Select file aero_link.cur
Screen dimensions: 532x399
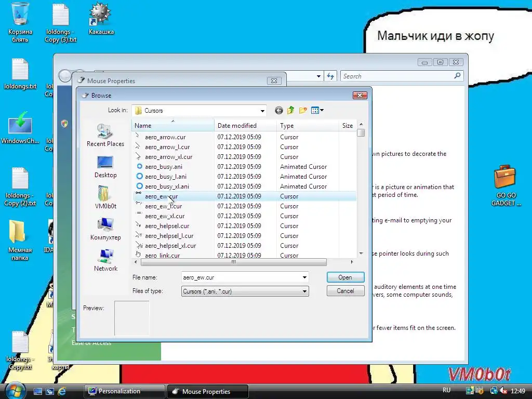[162, 255]
